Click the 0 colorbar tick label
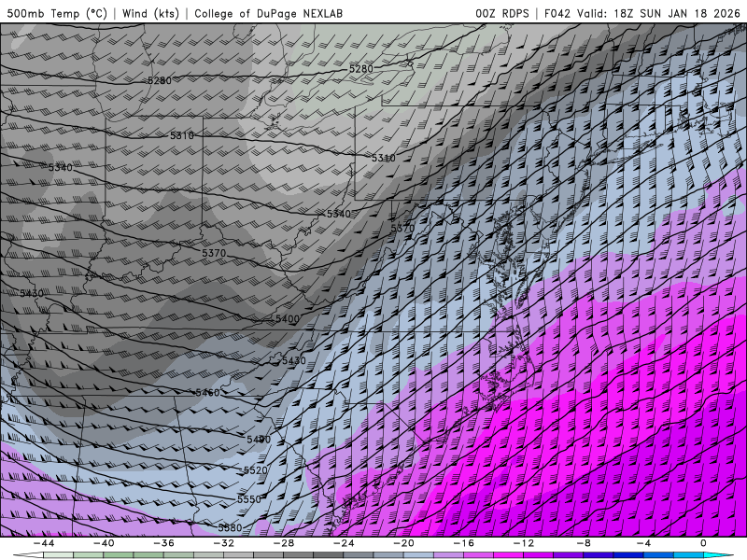The height and width of the screenshot is (560, 747). 704,543
